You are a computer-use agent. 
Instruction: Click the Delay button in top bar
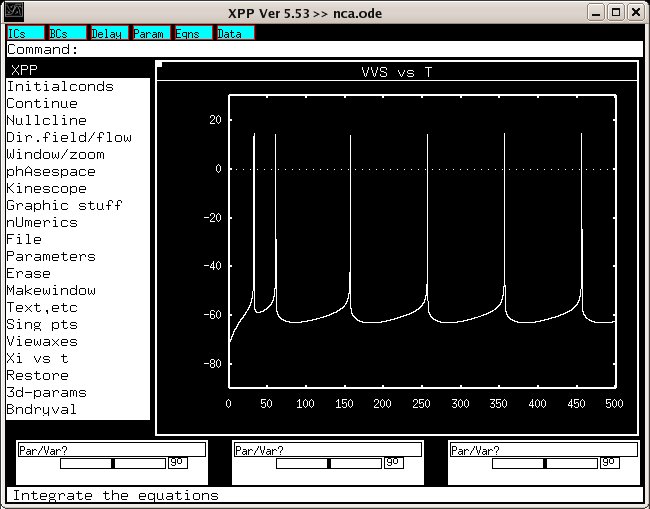click(107, 33)
